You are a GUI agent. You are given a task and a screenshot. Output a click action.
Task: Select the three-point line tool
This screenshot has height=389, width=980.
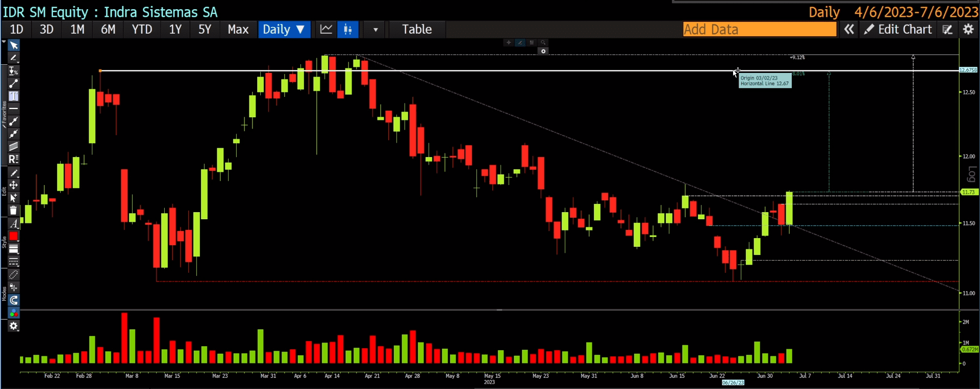(x=14, y=134)
